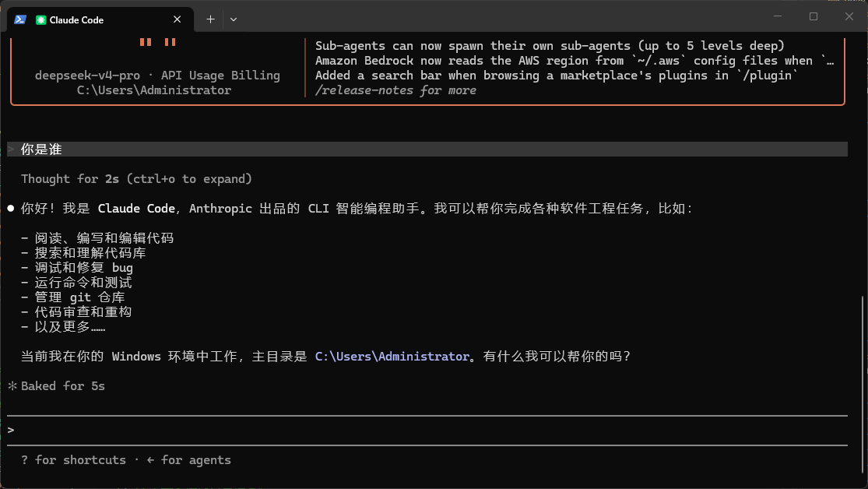Click the "? for shortcuts" hint
Viewport: 868px width, 489px height.
[x=74, y=460]
